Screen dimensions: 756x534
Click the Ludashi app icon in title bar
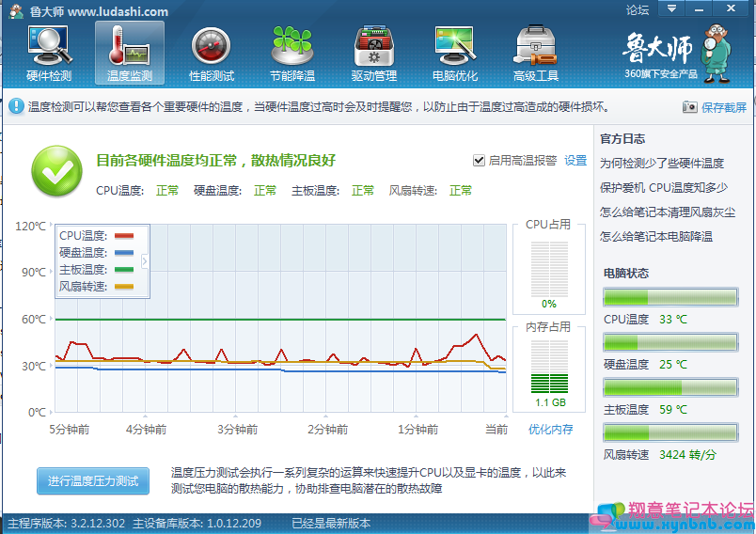16,11
